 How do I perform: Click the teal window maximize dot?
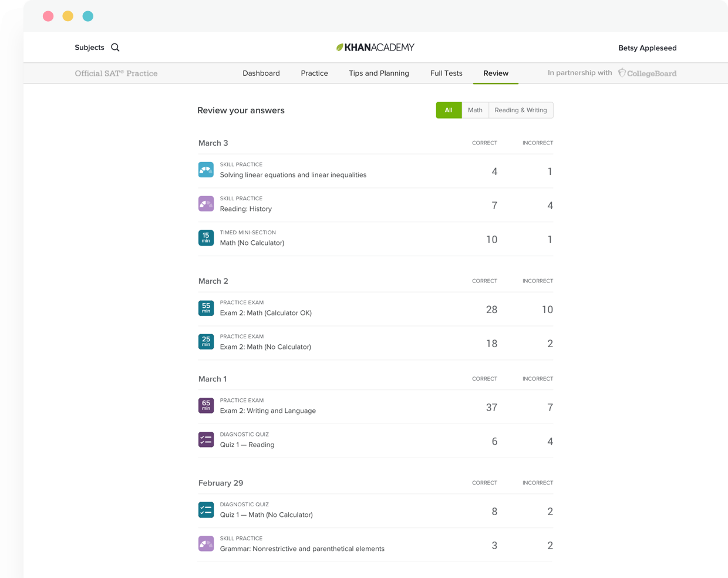tap(88, 16)
